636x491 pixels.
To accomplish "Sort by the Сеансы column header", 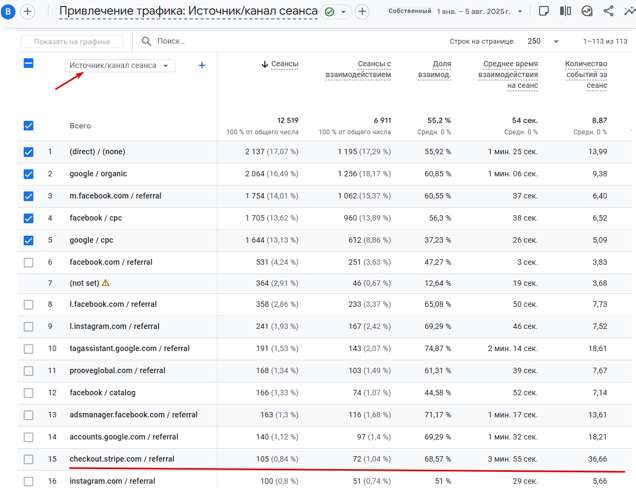I will tap(284, 64).
